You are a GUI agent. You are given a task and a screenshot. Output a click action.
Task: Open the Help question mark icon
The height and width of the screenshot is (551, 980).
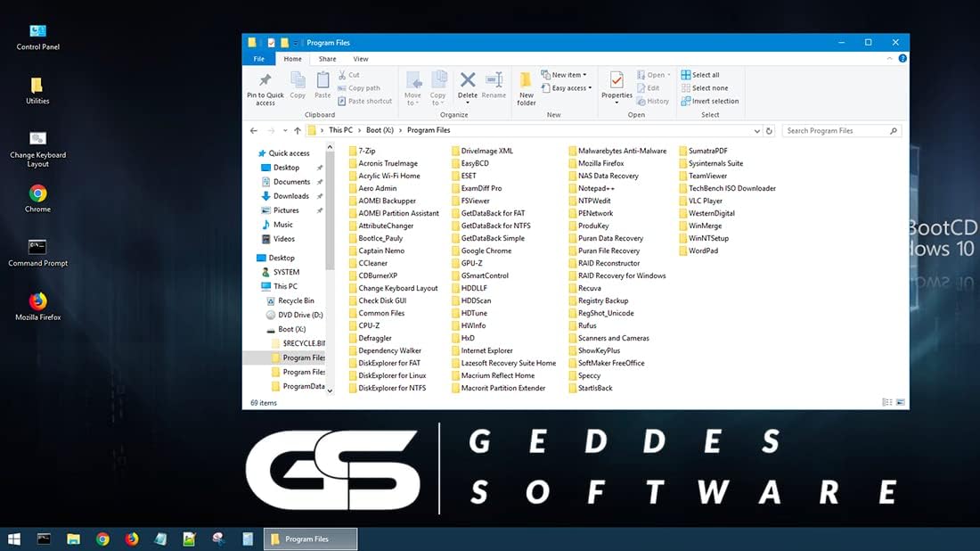coord(902,59)
